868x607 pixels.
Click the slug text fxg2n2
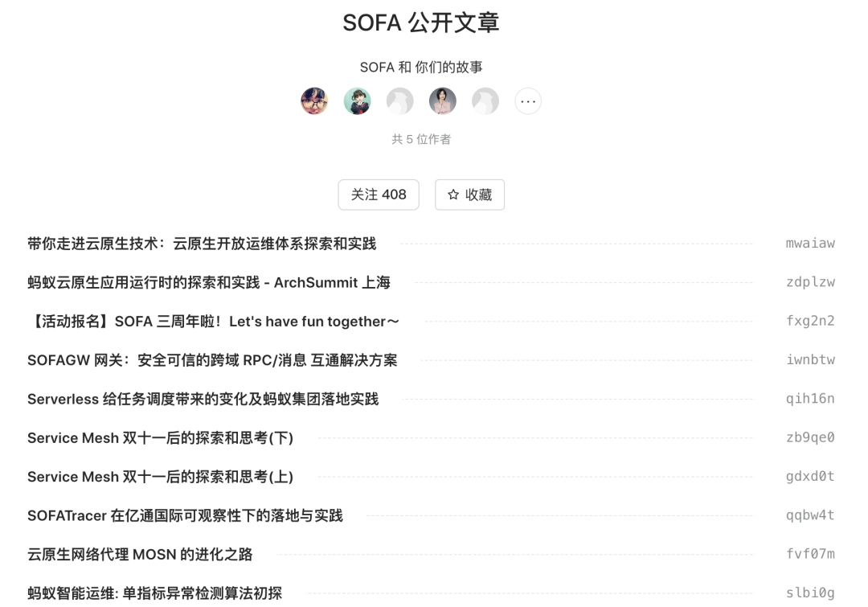810,321
